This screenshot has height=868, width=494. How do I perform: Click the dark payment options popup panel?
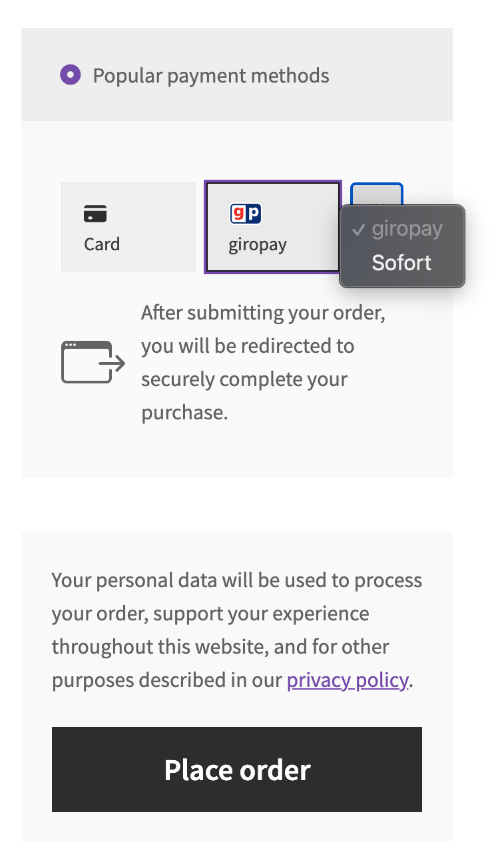[x=401, y=246]
